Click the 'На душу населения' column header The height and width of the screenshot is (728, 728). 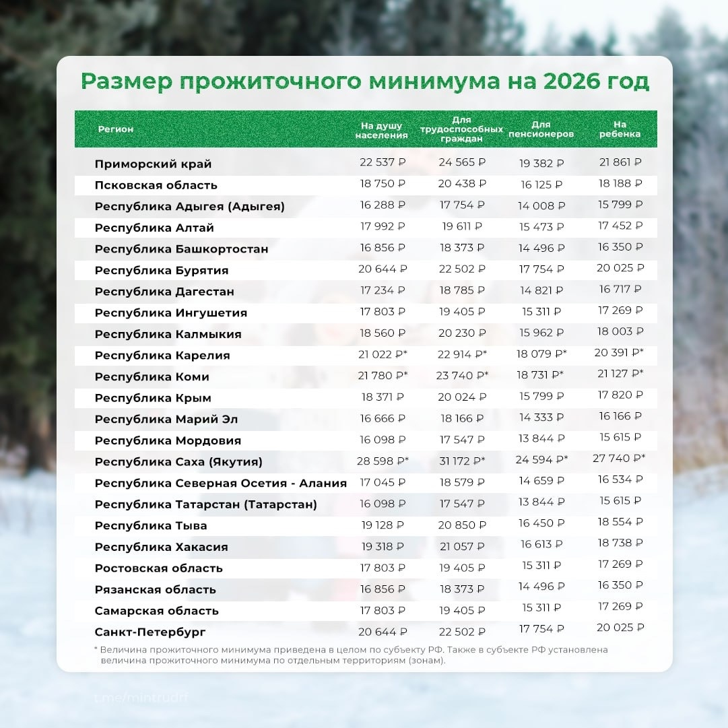pyautogui.click(x=384, y=129)
